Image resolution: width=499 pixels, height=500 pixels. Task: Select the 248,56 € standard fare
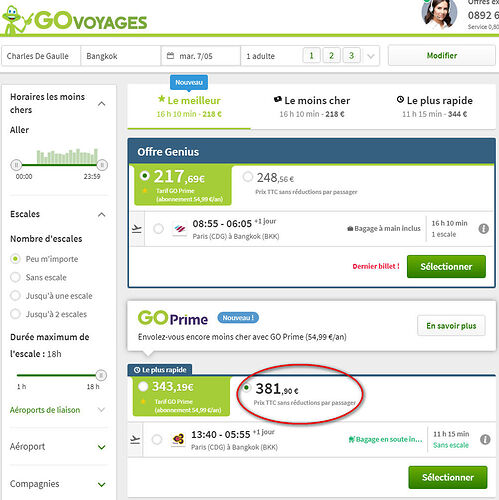[248, 177]
